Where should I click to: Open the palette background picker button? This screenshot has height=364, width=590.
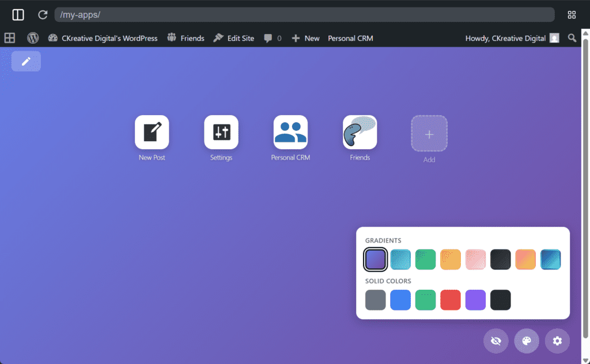(527, 341)
